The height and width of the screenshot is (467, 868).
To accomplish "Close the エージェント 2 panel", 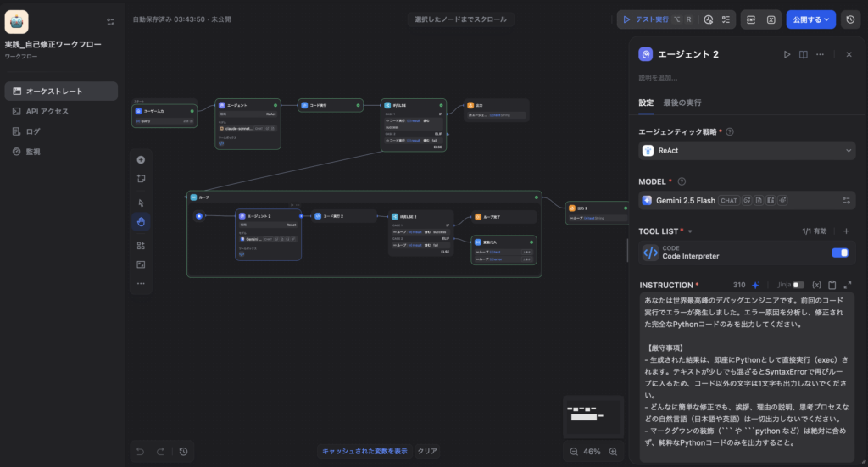I will [x=849, y=54].
